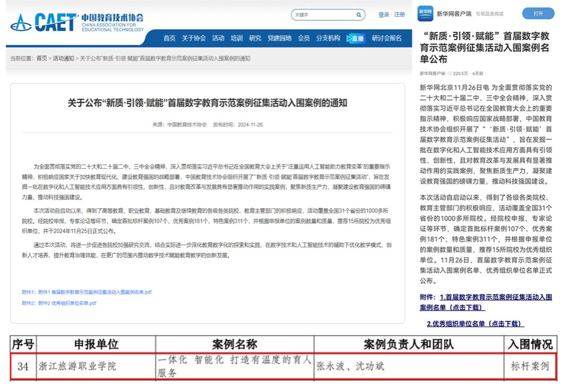
Task: Open the 研究 menu item
Action: coord(255,38)
